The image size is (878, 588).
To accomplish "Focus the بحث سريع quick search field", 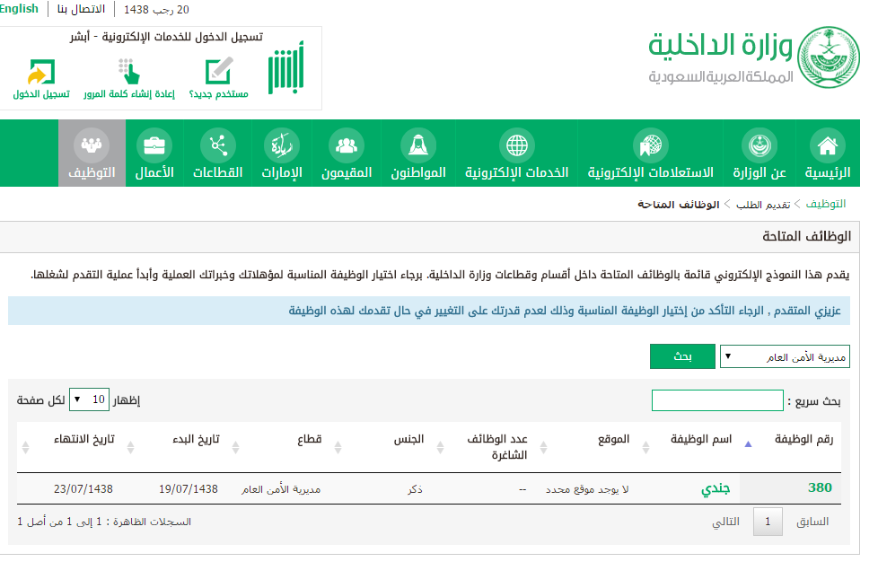I will (717, 400).
